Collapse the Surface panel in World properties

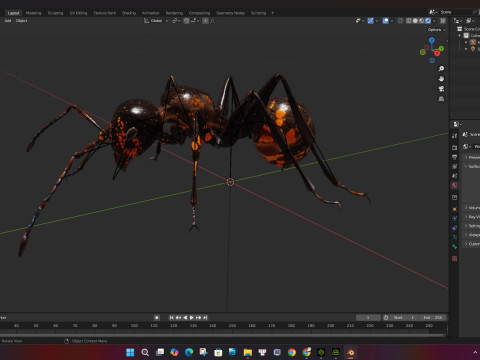tap(466, 166)
